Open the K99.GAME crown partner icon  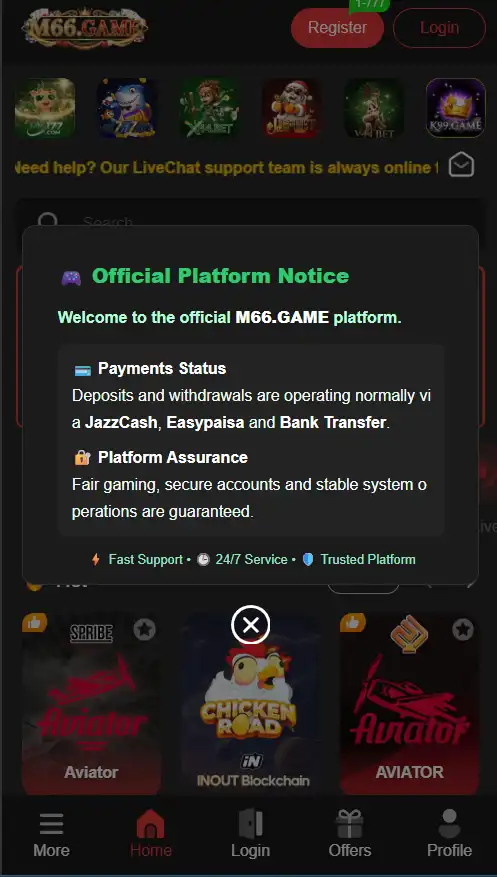pyautogui.click(x=456, y=107)
